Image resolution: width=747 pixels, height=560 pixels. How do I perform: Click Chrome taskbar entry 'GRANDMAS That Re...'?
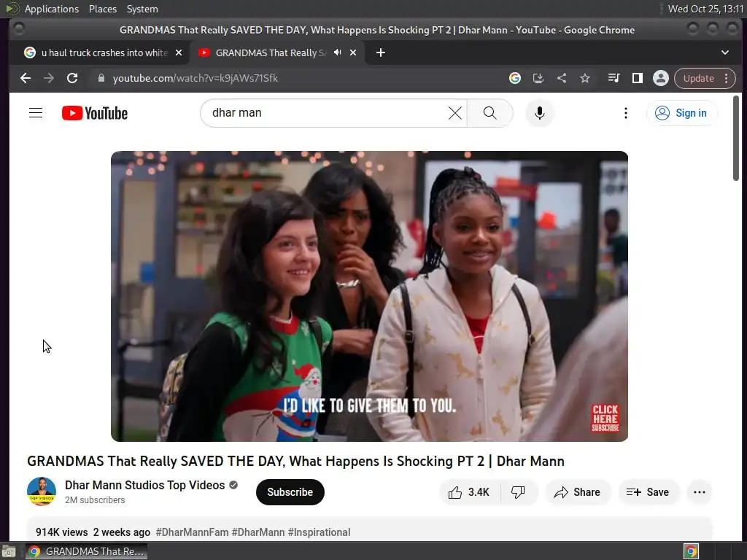coord(86,551)
